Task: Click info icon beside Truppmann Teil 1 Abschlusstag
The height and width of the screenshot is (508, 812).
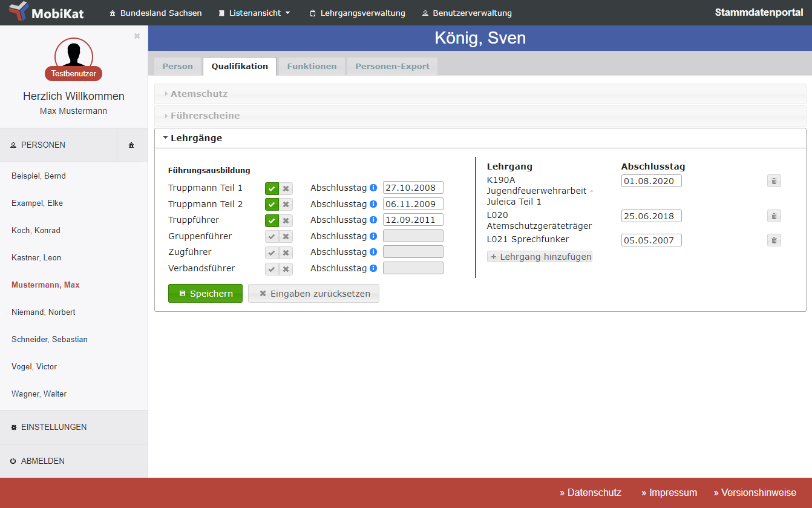Action: (x=373, y=188)
